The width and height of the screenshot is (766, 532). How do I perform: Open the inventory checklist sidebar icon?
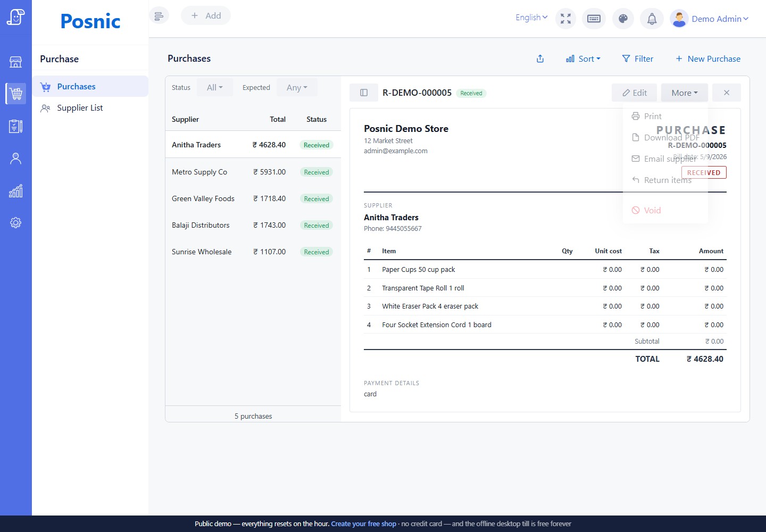pos(16,126)
